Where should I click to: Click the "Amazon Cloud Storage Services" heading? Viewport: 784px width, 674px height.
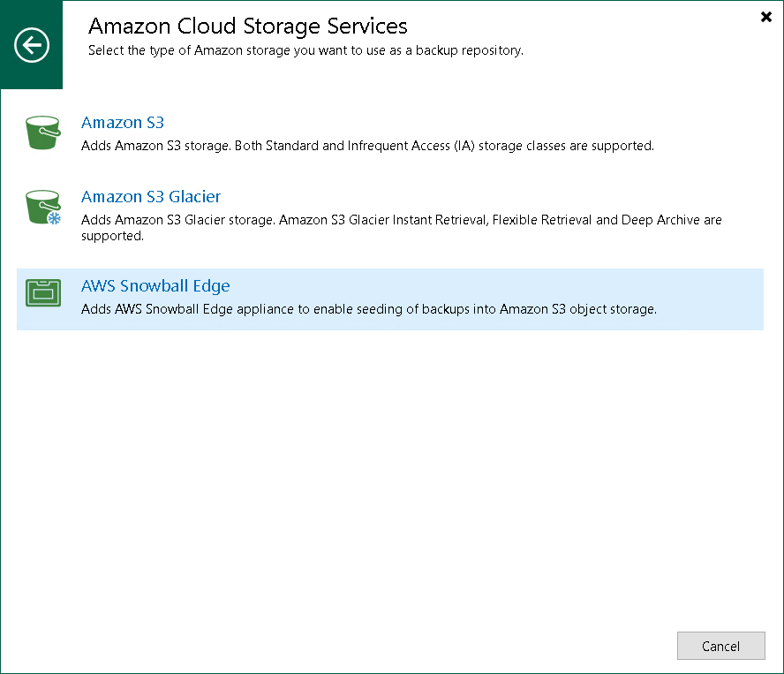point(248,26)
